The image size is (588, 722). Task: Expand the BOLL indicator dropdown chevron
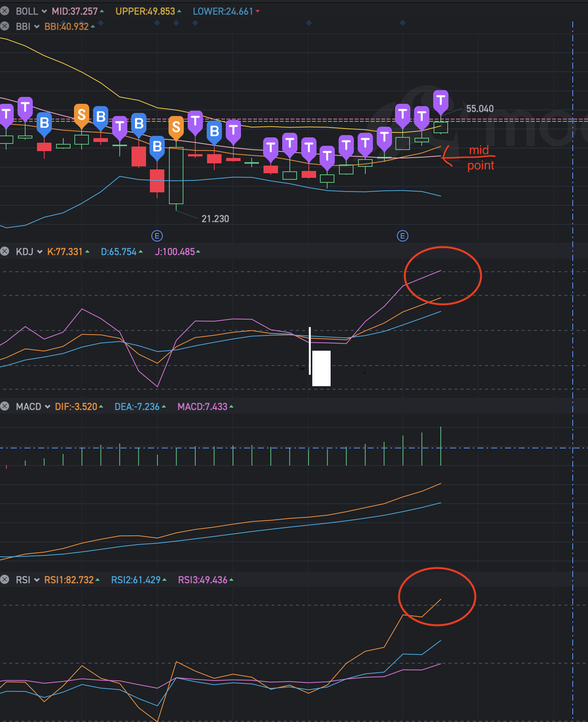[x=44, y=11]
